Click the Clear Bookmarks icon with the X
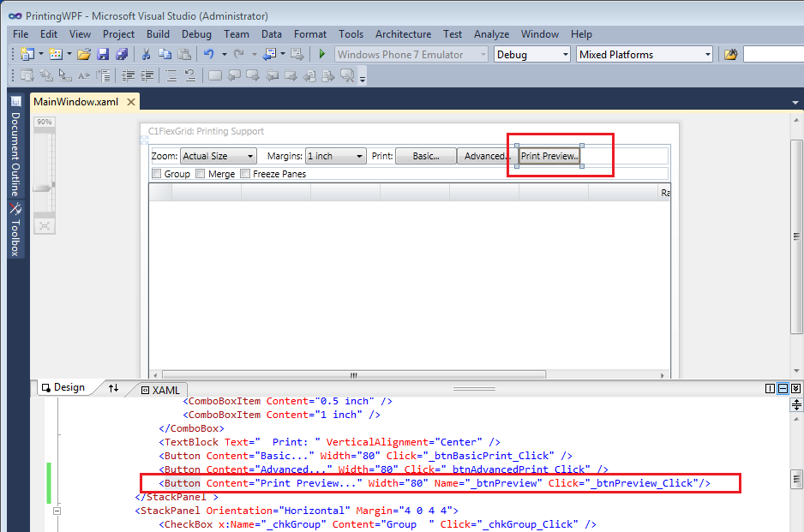 [x=347, y=76]
